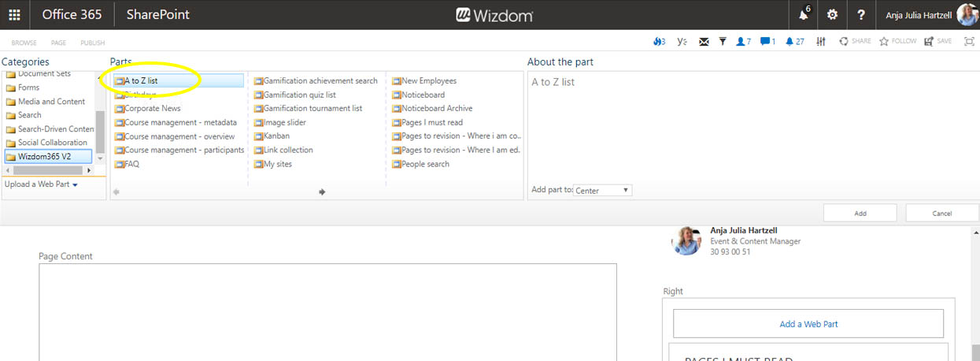
Task: Select the People search part
Action: (x=420, y=164)
